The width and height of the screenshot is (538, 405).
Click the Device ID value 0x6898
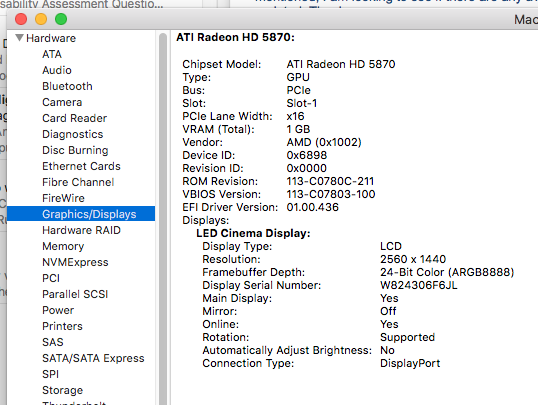tap(307, 155)
